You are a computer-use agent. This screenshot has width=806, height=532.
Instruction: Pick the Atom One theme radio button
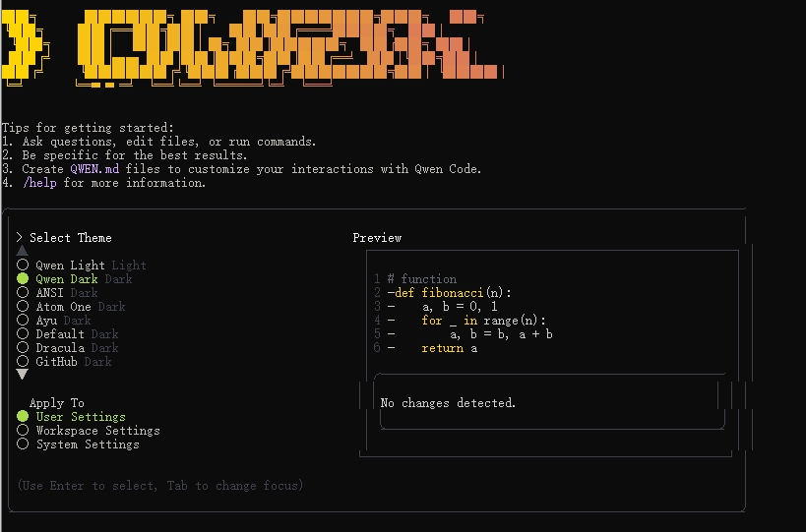click(23, 307)
